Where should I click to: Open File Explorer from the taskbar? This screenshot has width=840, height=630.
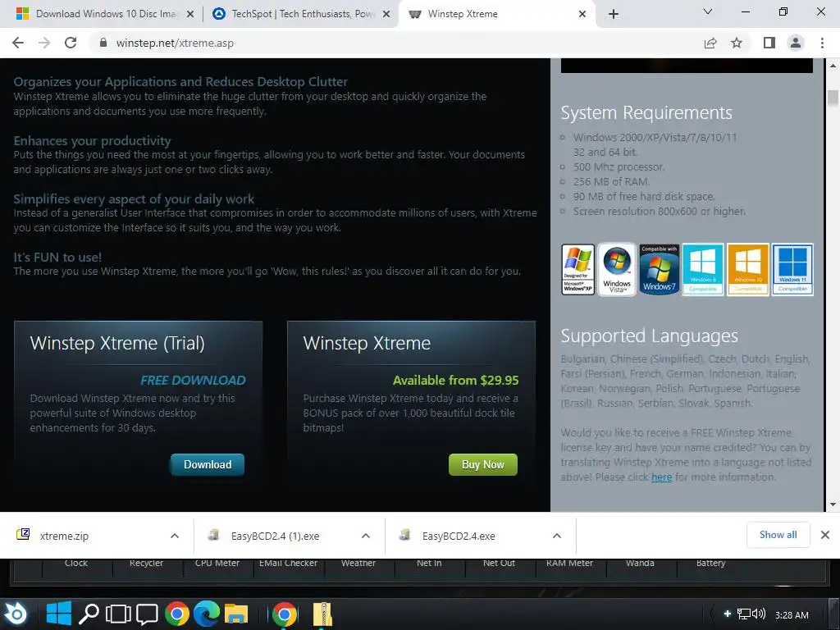click(235, 614)
